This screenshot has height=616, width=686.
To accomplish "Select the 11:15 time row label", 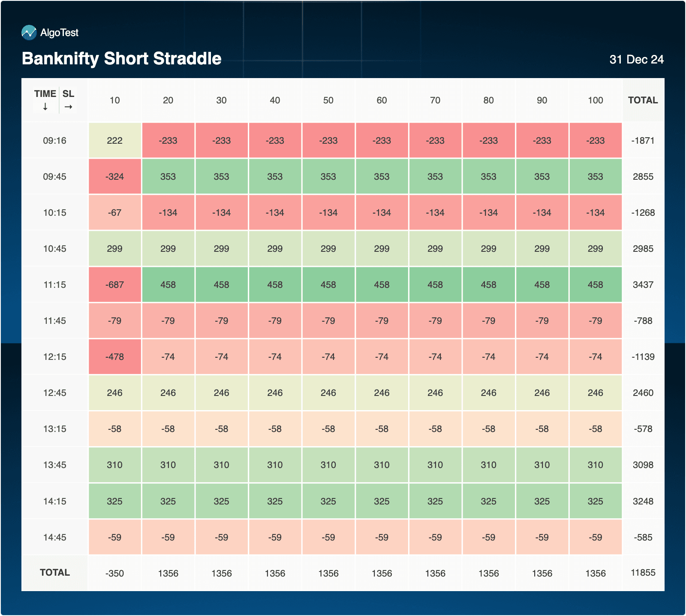I will click(x=54, y=285).
